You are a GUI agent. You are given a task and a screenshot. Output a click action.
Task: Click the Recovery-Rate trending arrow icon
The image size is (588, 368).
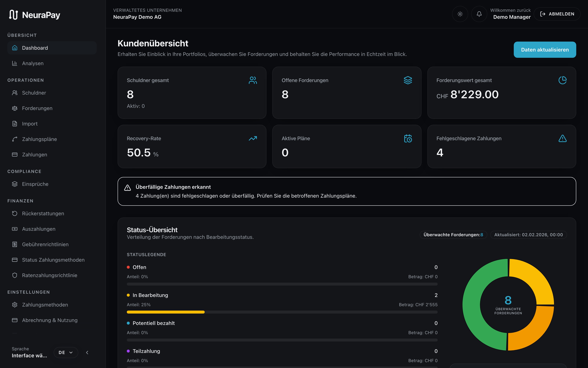(x=253, y=139)
